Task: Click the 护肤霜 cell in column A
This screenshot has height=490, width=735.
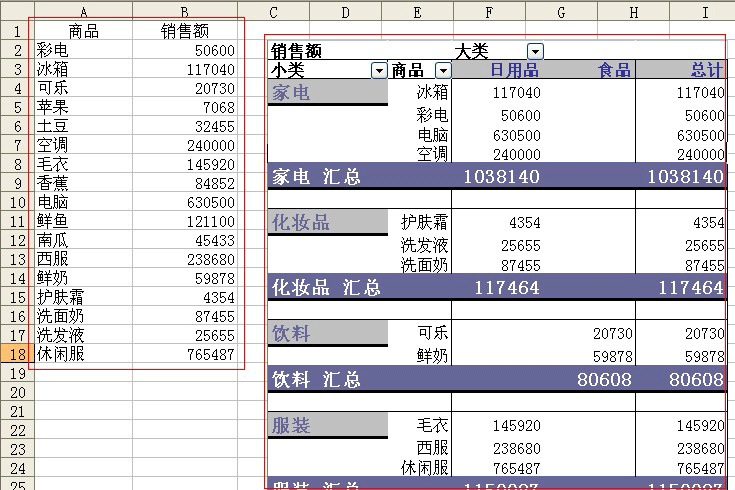Action: (83, 297)
